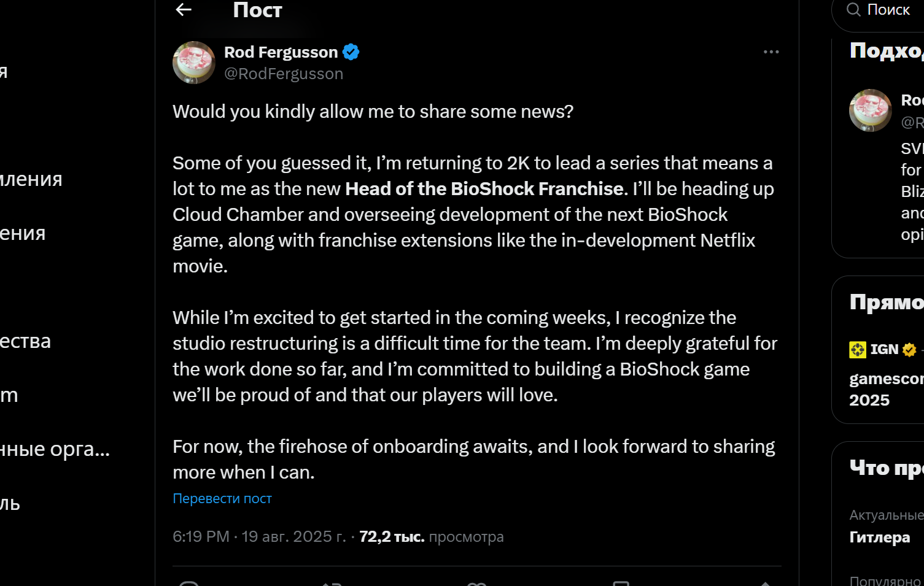Viewport: 924px width, 586px height.
Task: Click Rod Fergusson's blue verified badge
Action: point(351,52)
